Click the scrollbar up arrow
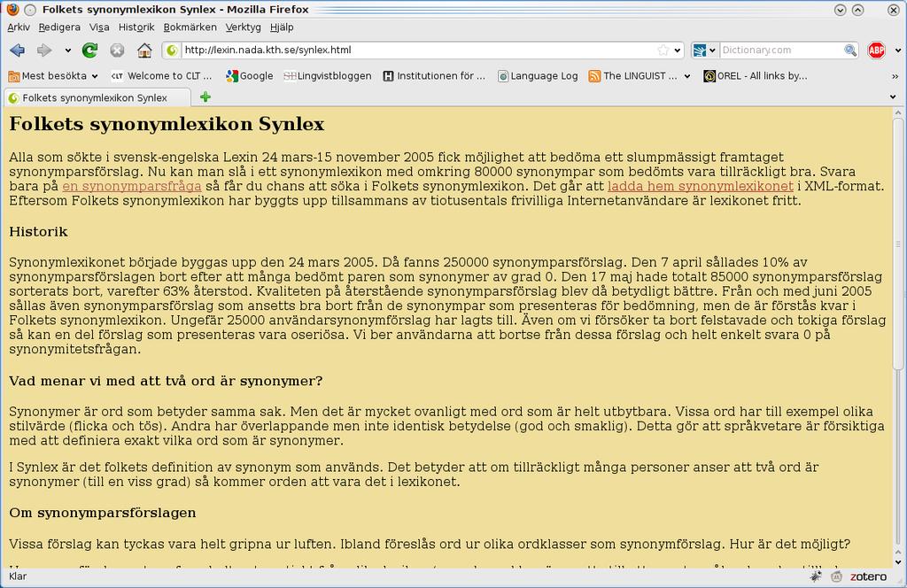Screen dimensions: 907x588 (x=898, y=112)
